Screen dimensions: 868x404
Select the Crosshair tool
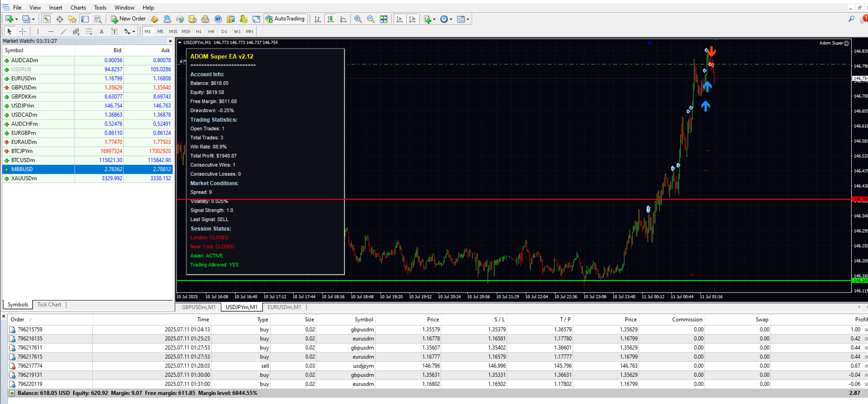tap(22, 31)
